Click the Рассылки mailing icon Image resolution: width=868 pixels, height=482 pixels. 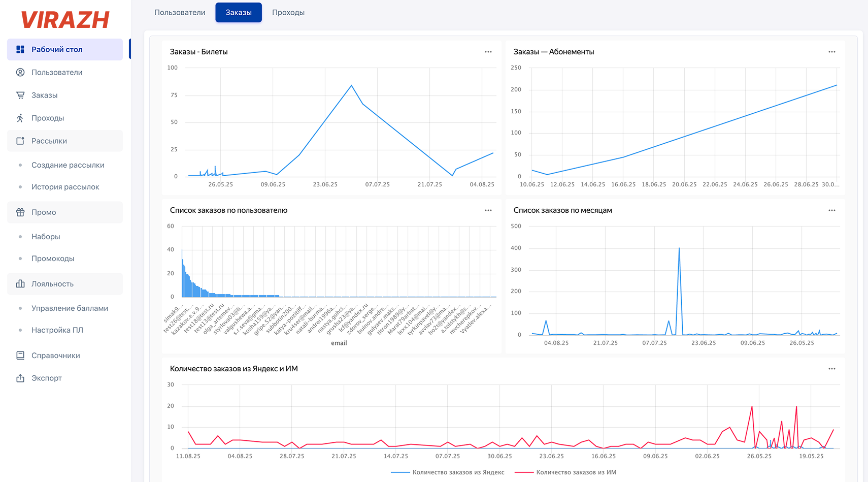20,141
